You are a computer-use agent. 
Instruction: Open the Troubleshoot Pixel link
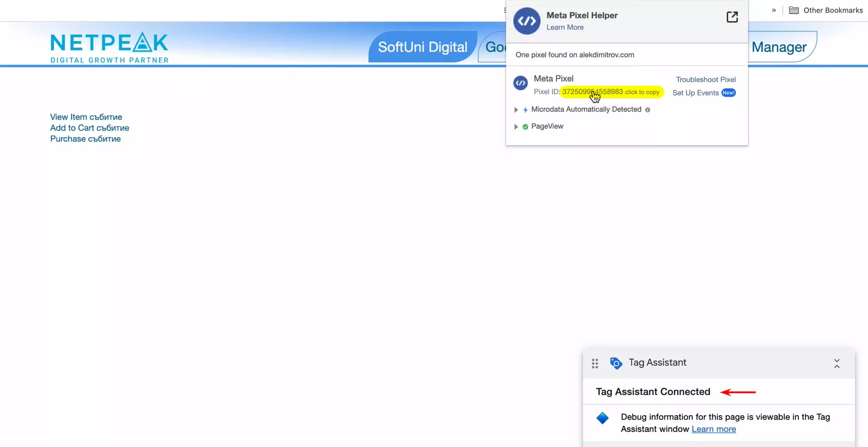point(706,80)
